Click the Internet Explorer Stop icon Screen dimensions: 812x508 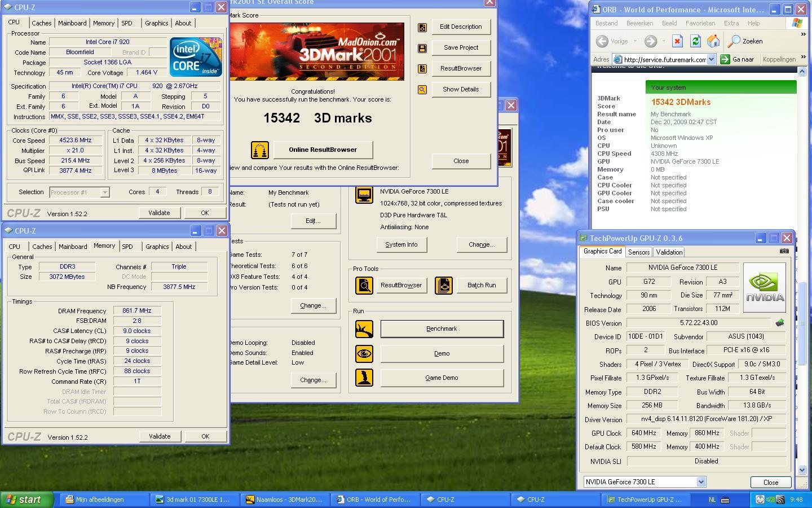[x=677, y=41]
